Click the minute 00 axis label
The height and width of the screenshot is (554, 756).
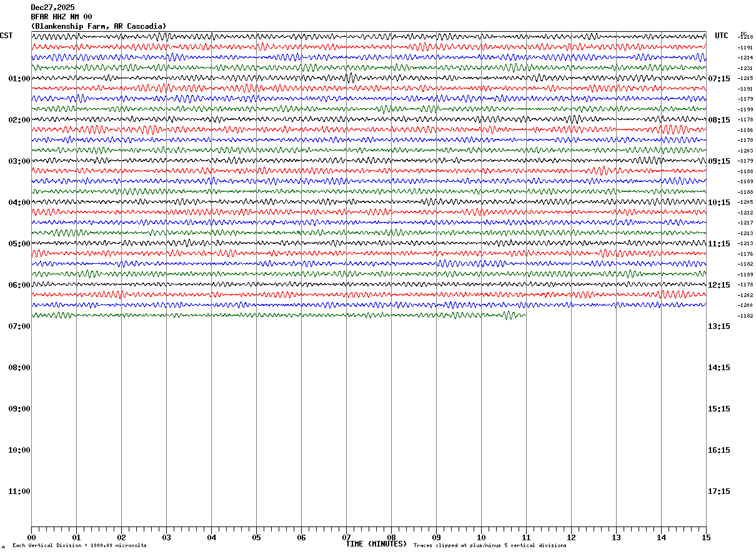pyautogui.click(x=31, y=537)
